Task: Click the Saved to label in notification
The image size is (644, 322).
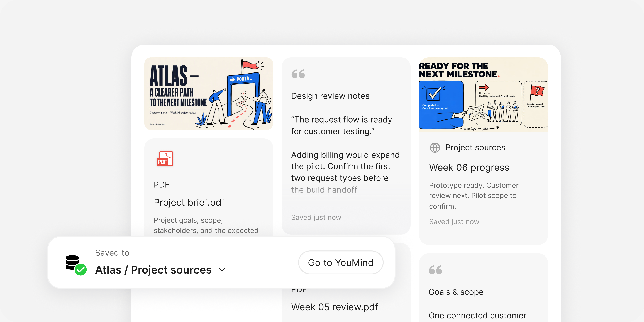Action: point(112,253)
